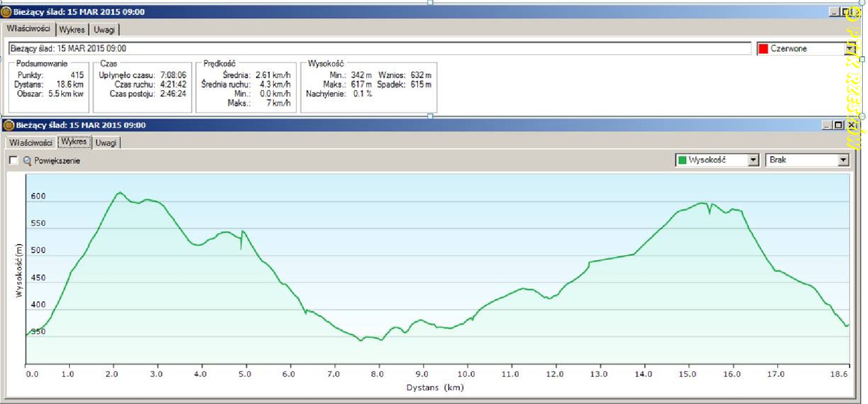
Task: Maximize the lower track window
Action: [x=839, y=125]
